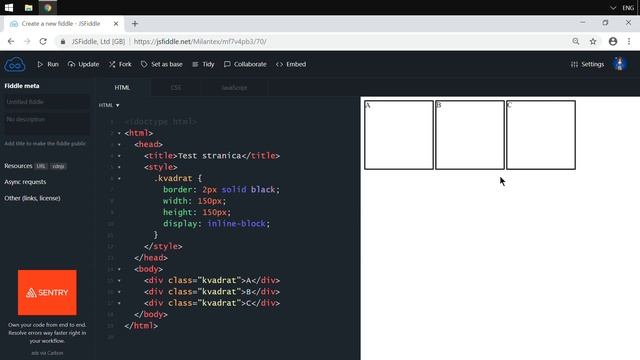Fork this fiddle
640x360 pixels.
click(120, 64)
